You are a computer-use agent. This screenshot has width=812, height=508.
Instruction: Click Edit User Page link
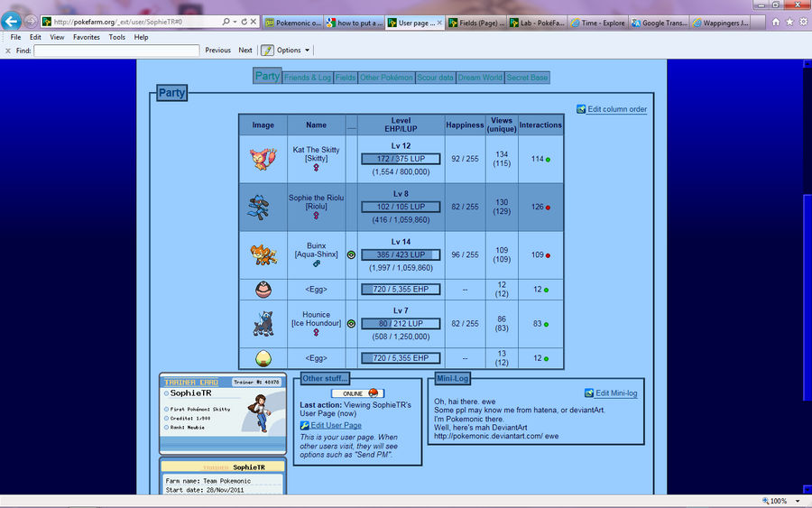coord(337,425)
